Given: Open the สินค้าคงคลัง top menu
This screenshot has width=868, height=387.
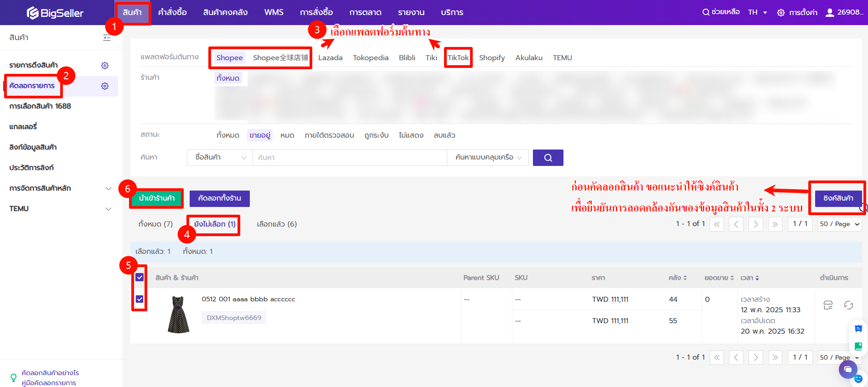Looking at the screenshot, I should pyautogui.click(x=225, y=12).
